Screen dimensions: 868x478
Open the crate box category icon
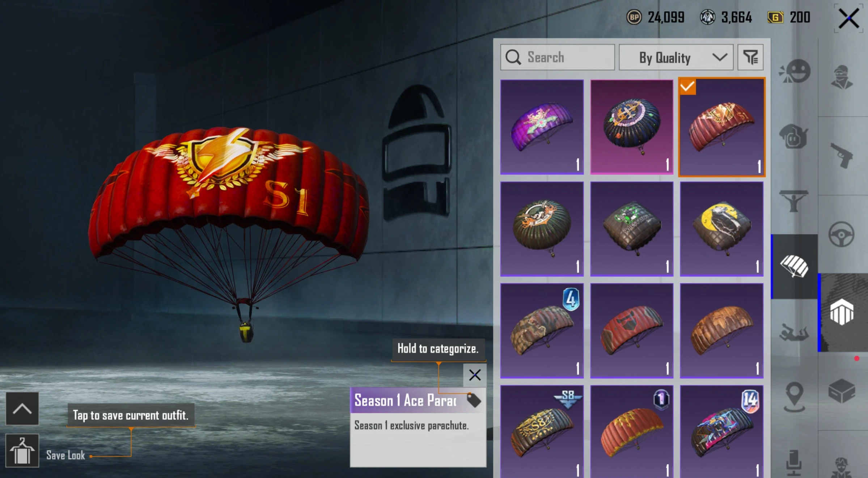click(x=842, y=391)
